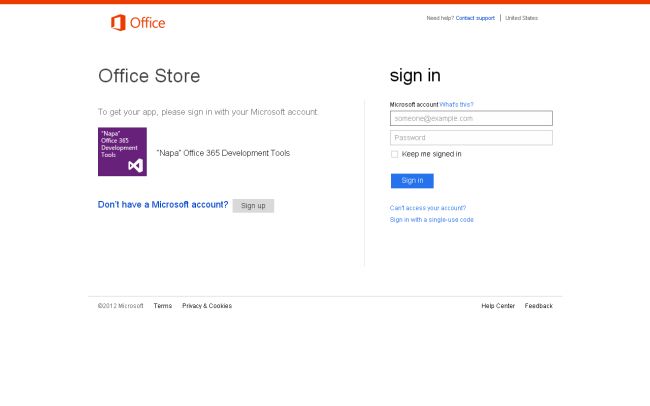Open the Terms footer link
Viewport: 650px width, 406px height.
pos(163,306)
